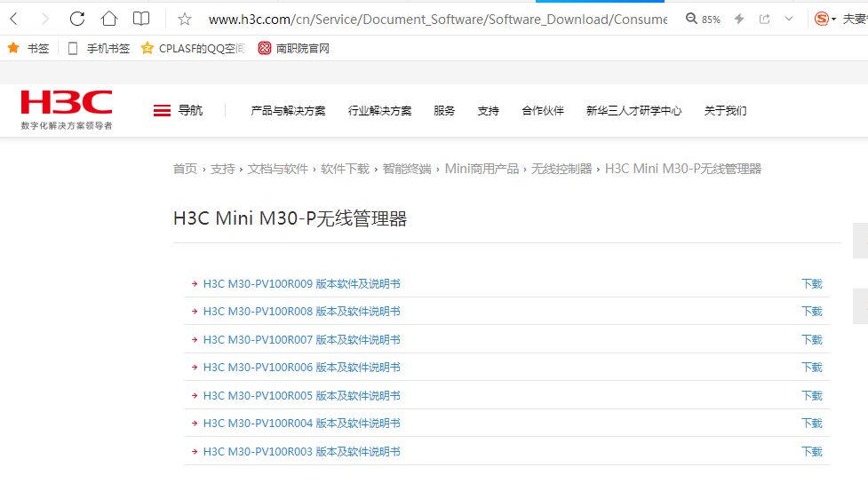Click 下载 for M30-PV100R004

coord(812,424)
